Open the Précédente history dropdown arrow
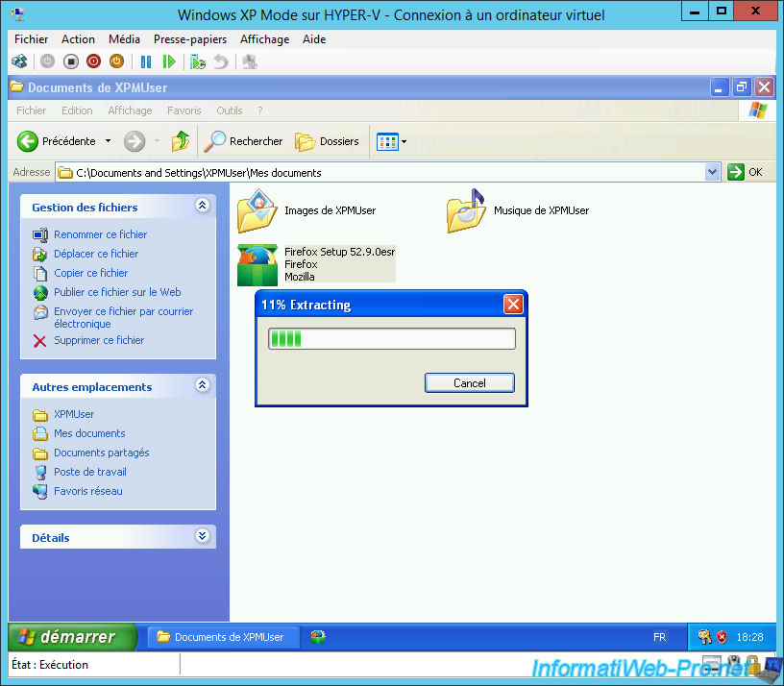 108,141
